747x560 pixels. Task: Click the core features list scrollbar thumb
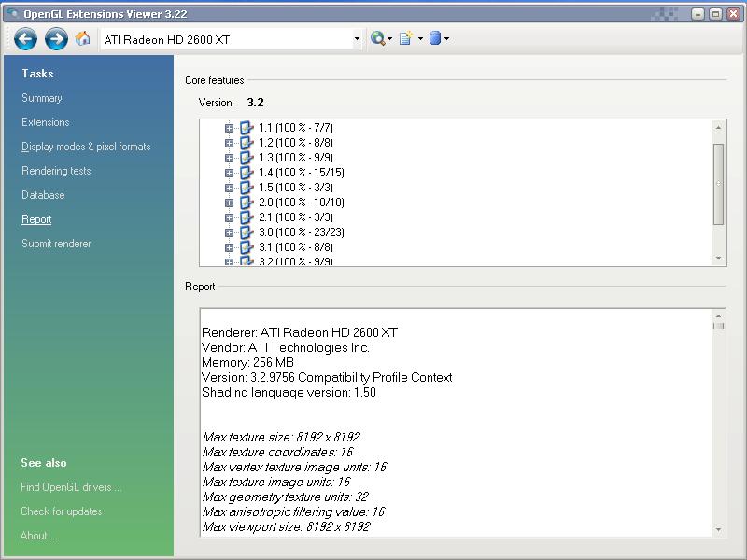pos(718,184)
